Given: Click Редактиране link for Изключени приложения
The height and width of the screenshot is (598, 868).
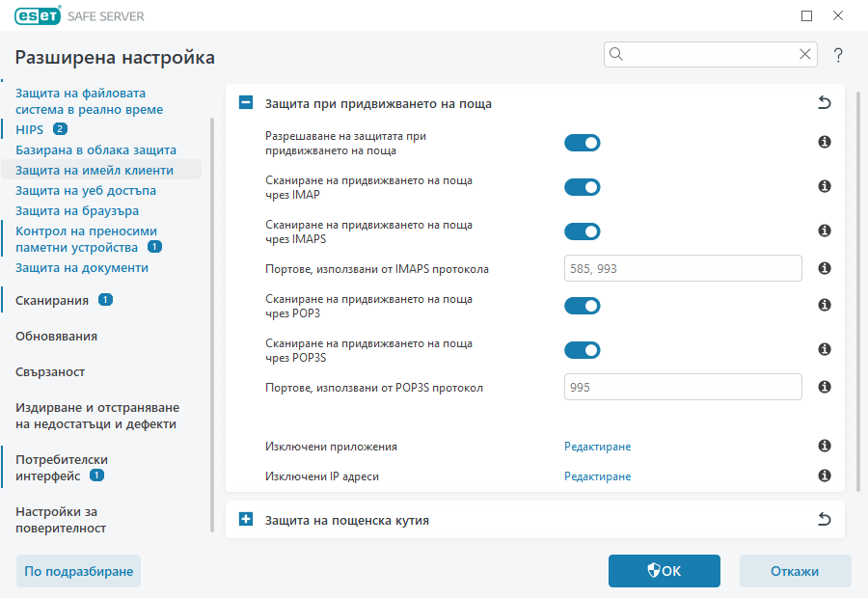Looking at the screenshot, I should 597,447.
